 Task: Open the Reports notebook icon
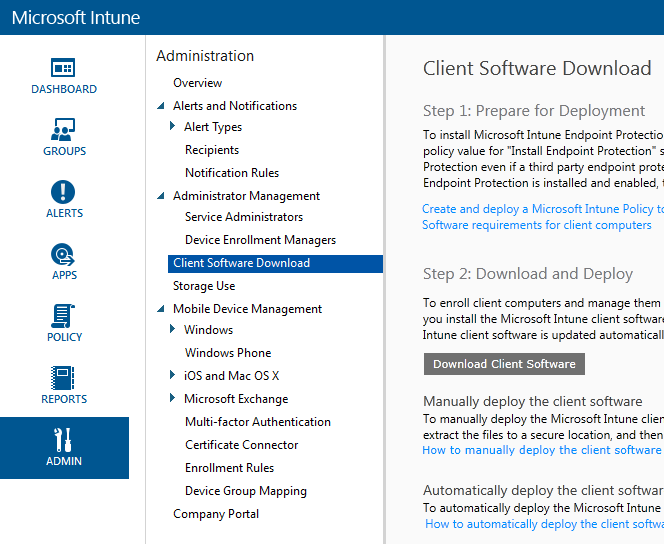(x=63, y=378)
